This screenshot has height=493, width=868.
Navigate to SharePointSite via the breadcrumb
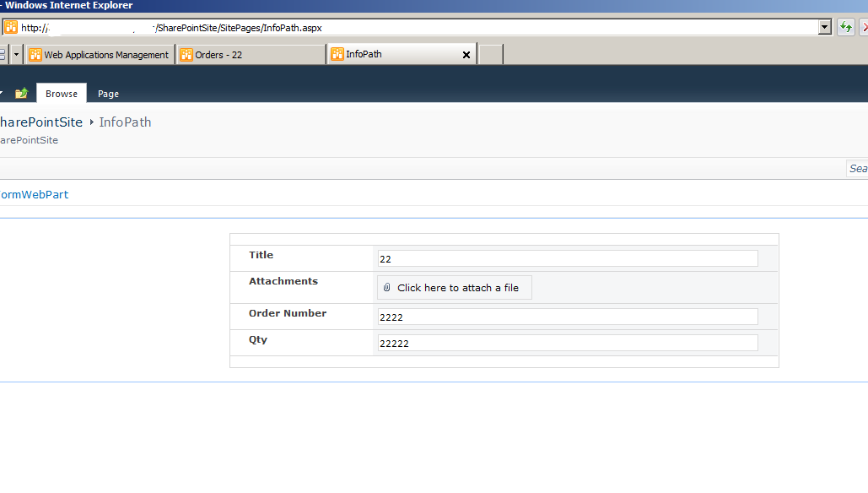point(41,122)
